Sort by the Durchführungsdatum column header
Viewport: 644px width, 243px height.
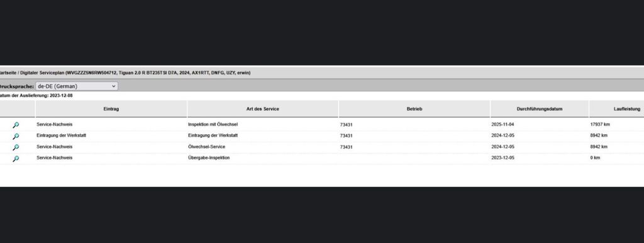pyautogui.click(x=539, y=109)
